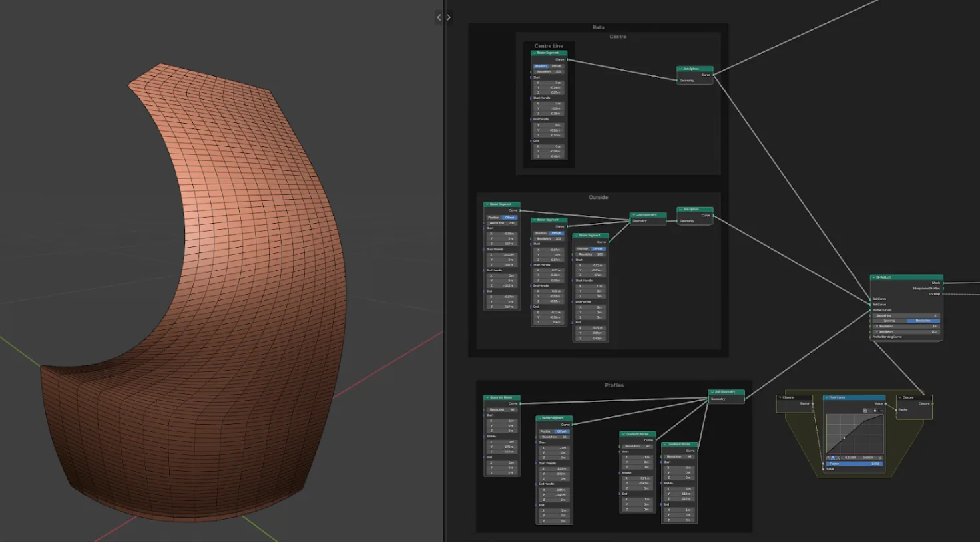Screen dimensions: 980x543
Task: Collapse the Bezier Segment node in Profiles frame
Action: (x=539, y=418)
